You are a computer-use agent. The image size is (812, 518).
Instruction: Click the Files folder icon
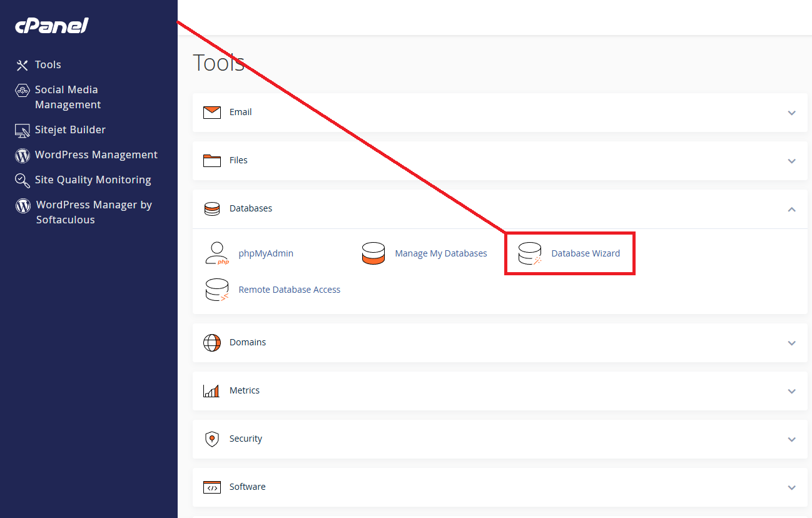pyautogui.click(x=212, y=161)
